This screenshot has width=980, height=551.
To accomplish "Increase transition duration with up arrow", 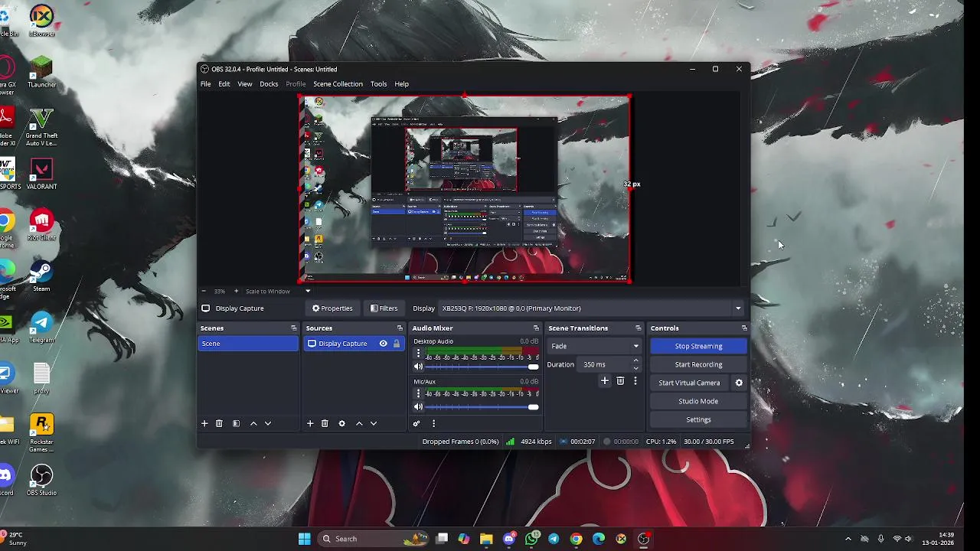I will pyautogui.click(x=635, y=360).
